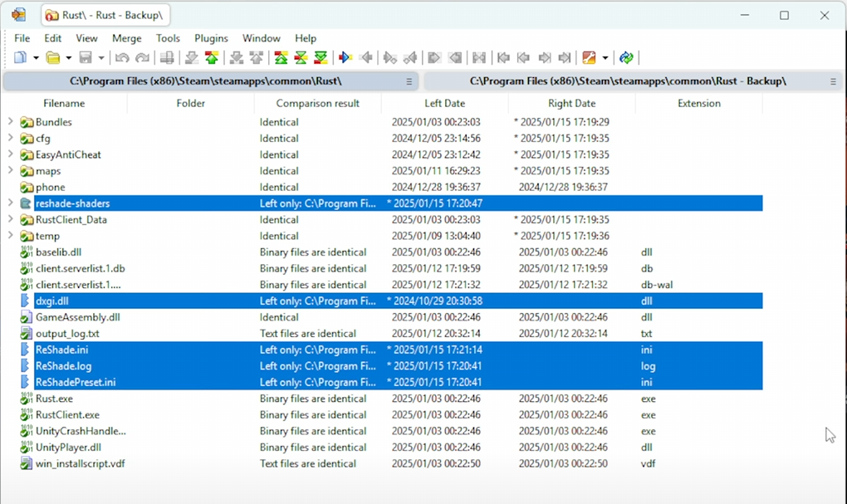Click the New document icon

coord(20,57)
